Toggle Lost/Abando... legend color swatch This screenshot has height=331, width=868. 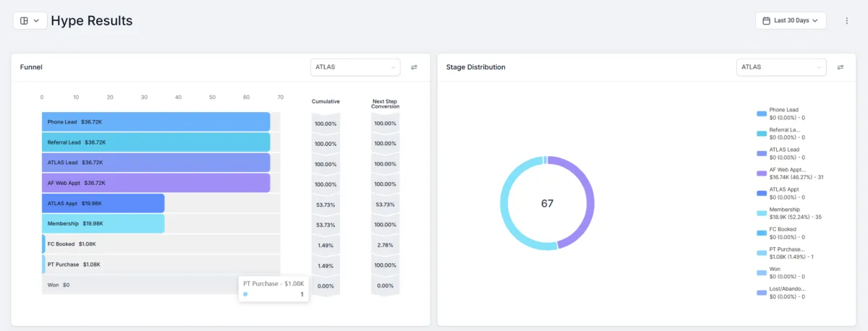point(761,293)
